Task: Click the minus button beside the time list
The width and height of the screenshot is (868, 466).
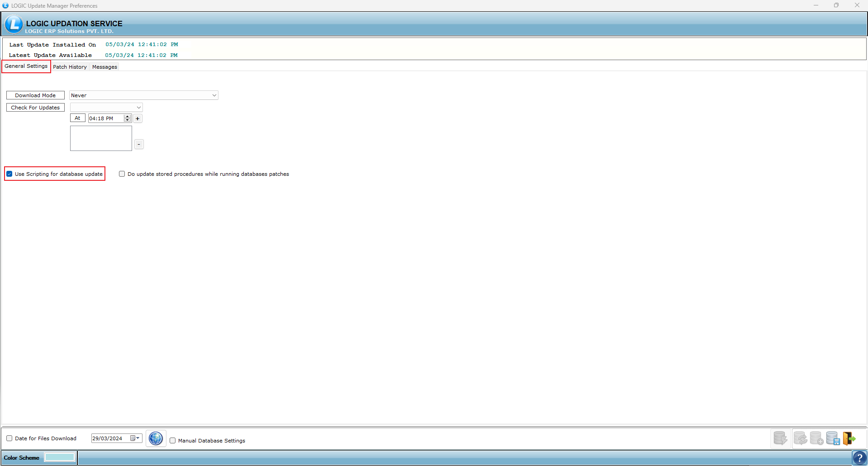Action: [139, 144]
